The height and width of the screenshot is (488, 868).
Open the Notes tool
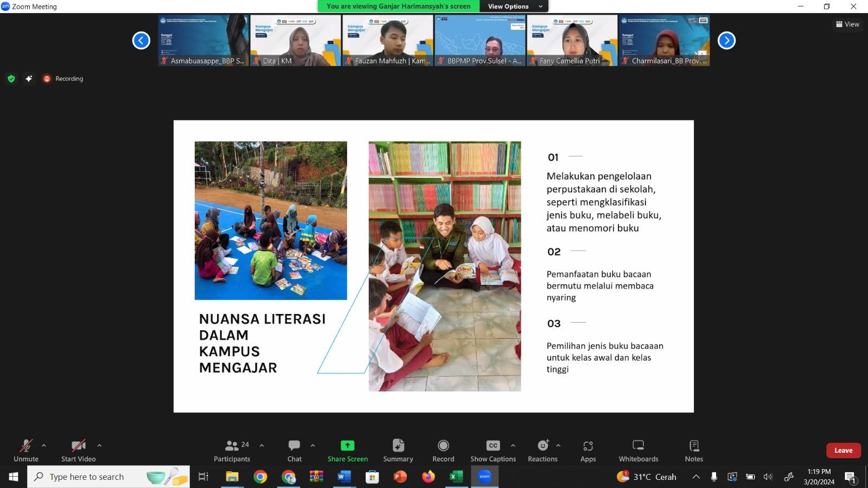click(693, 451)
